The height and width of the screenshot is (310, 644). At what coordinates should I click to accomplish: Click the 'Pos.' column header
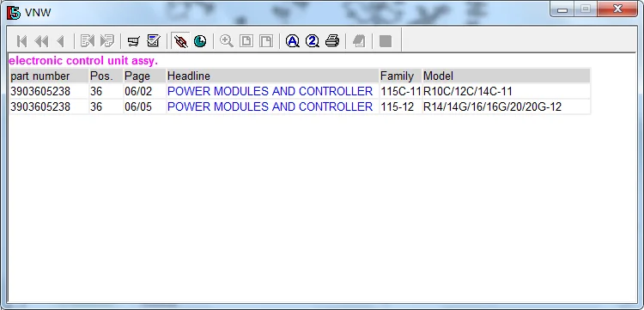click(x=106, y=76)
